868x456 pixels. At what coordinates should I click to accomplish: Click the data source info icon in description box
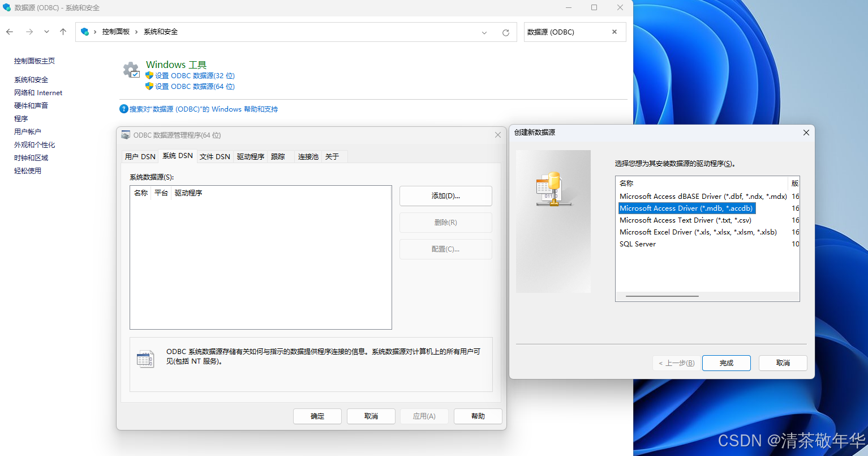click(145, 359)
